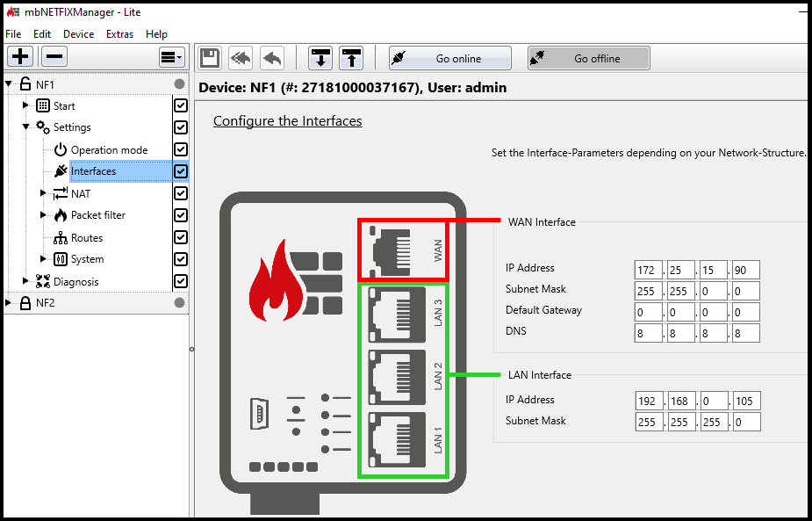Click the Go online button
812x521 pixels.
pos(450,58)
